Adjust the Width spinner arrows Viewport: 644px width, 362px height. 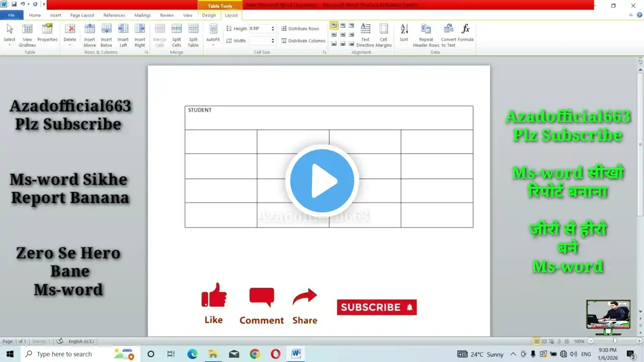(273, 41)
